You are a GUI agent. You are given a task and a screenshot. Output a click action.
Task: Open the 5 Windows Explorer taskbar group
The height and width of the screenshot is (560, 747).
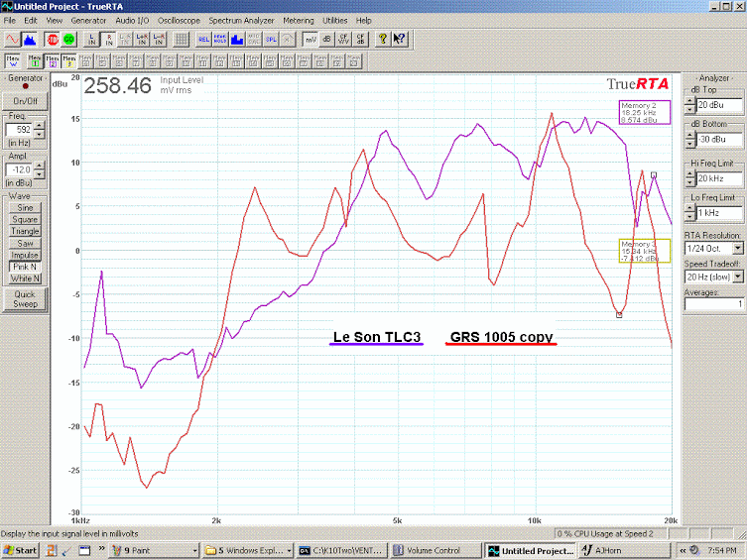(248, 550)
